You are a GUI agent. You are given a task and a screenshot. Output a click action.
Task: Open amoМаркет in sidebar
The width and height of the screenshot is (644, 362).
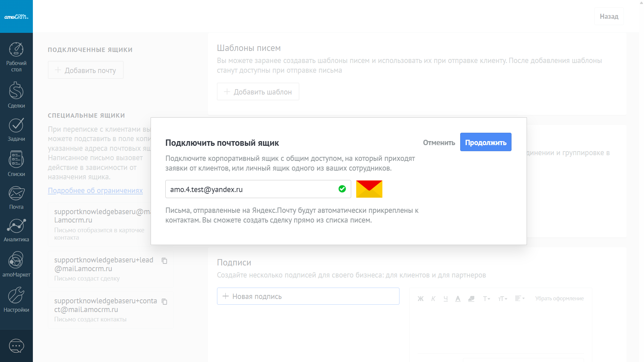[16, 264]
